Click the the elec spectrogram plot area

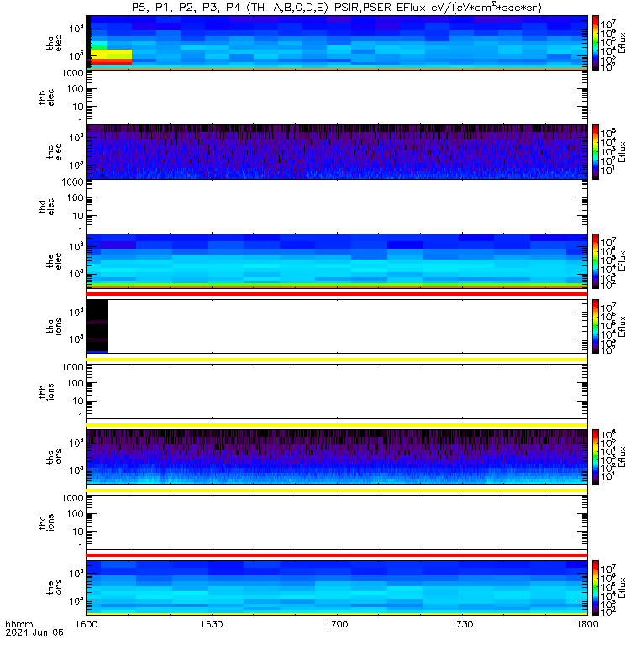[337, 260]
